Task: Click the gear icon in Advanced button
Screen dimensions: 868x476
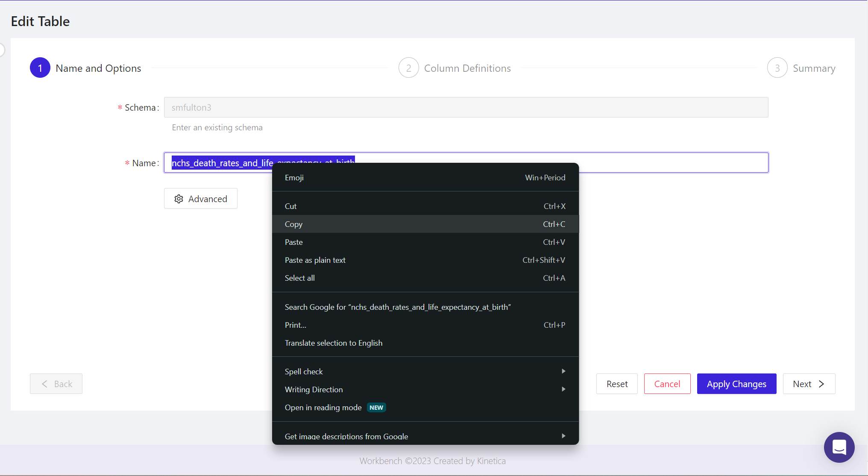Action: pos(179,199)
